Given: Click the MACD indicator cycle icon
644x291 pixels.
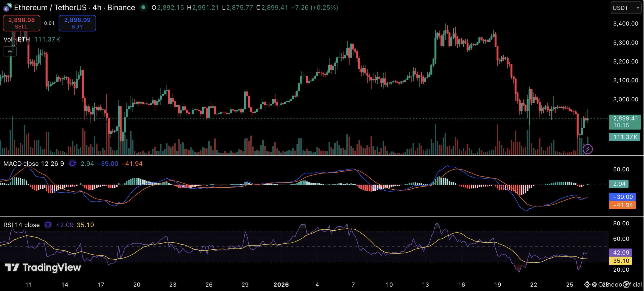Looking at the screenshot, I should pos(72,163).
